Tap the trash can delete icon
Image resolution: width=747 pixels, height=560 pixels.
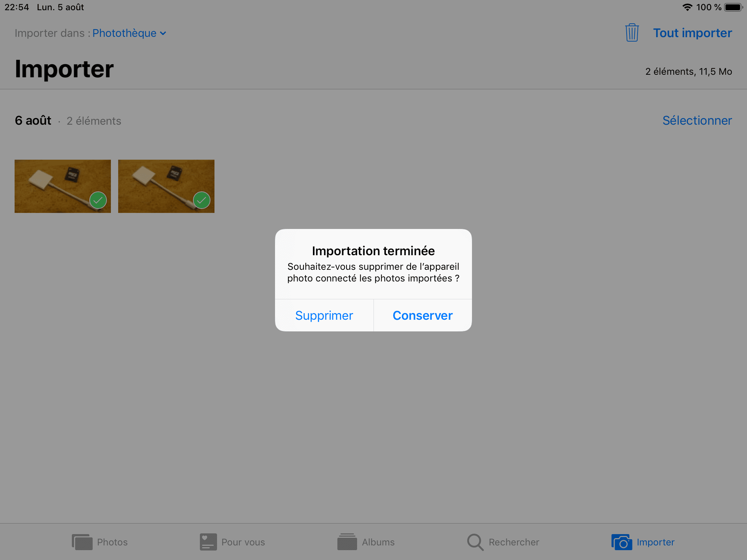632,33
